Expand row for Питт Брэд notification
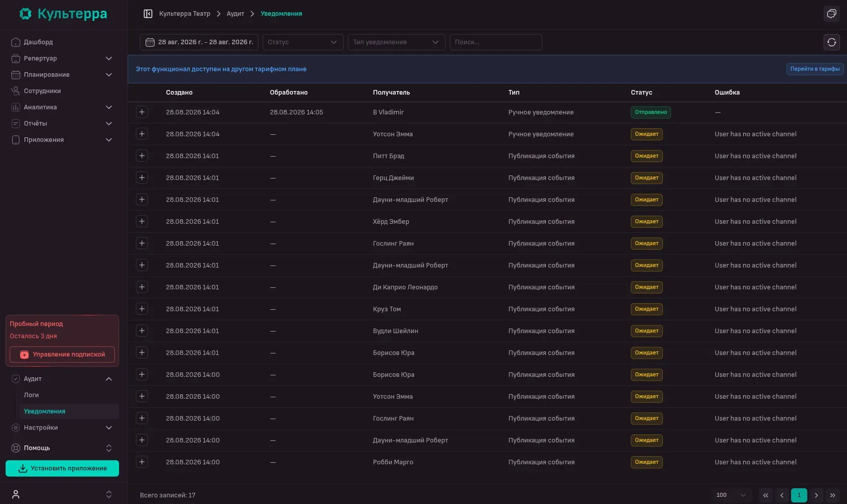 click(142, 156)
